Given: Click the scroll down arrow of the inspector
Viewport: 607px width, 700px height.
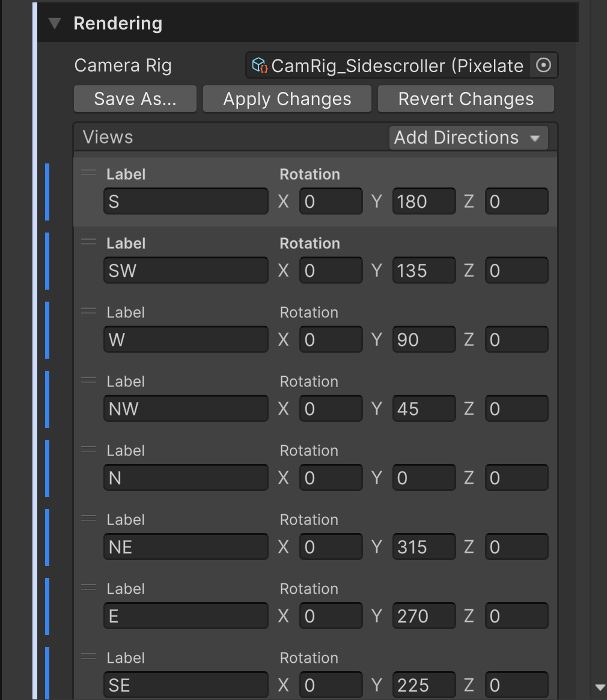Looking at the screenshot, I should pyautogui.click(x=600, y=687).
